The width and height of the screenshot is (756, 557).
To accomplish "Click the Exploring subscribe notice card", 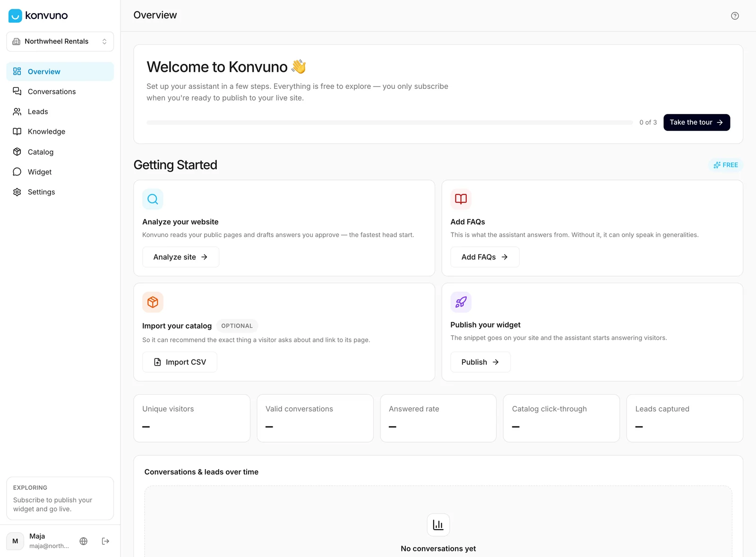I will point(60,498).
